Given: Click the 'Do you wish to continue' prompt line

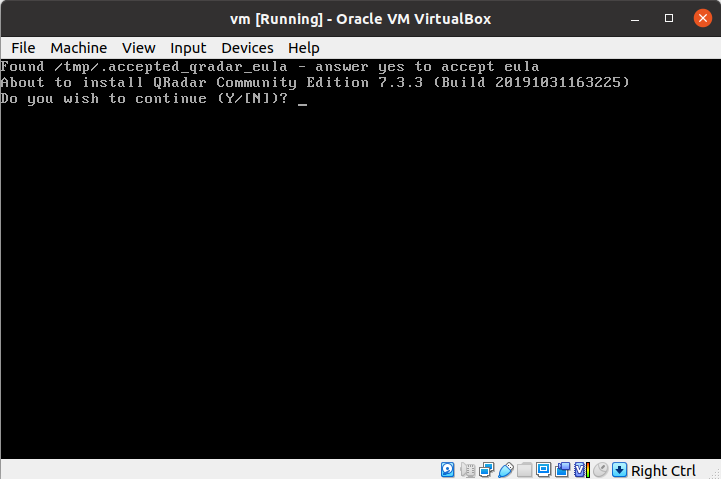Looking at the screenshot, I should (144, 98).
